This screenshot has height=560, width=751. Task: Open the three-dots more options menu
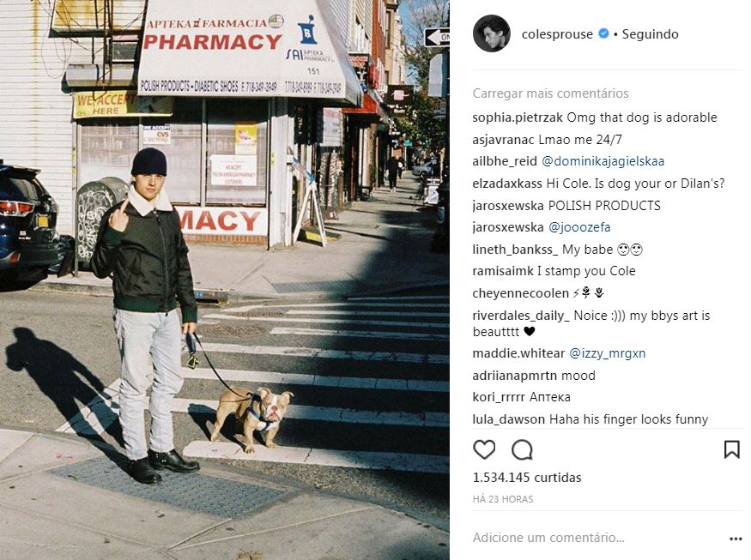pos(736,539)
